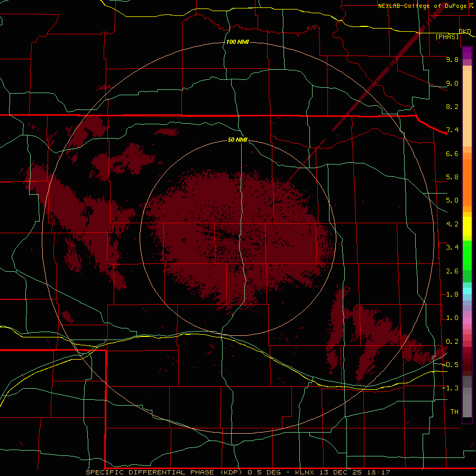The image size is (476, 476).
Task: Click the pink segment of the color scale
Action: coord(467,321)
